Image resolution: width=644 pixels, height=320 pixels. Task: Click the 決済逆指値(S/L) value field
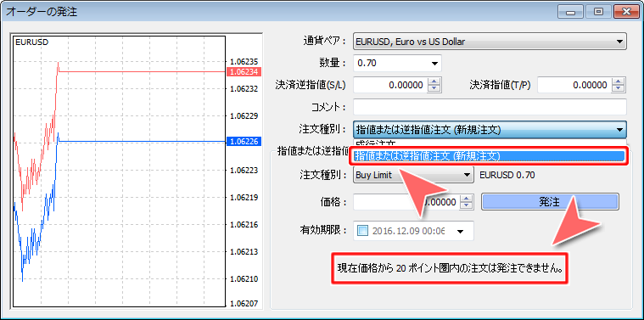(x=390, y=85)
